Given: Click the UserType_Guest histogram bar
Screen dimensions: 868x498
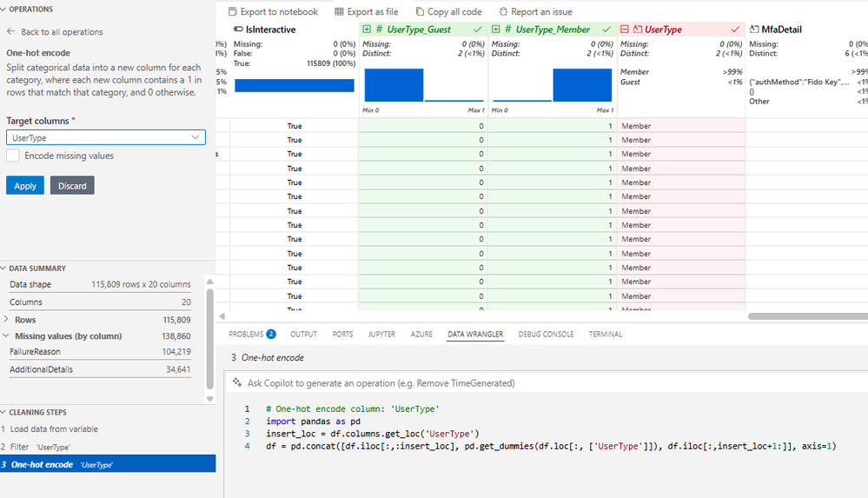Looking at the screenshot, I should click(x=394, y=85).
